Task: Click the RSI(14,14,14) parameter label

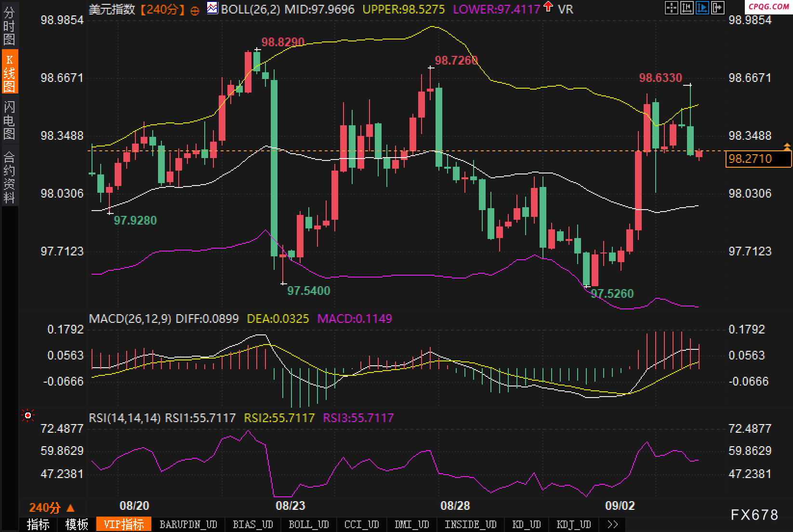Action: coord(124,418)
